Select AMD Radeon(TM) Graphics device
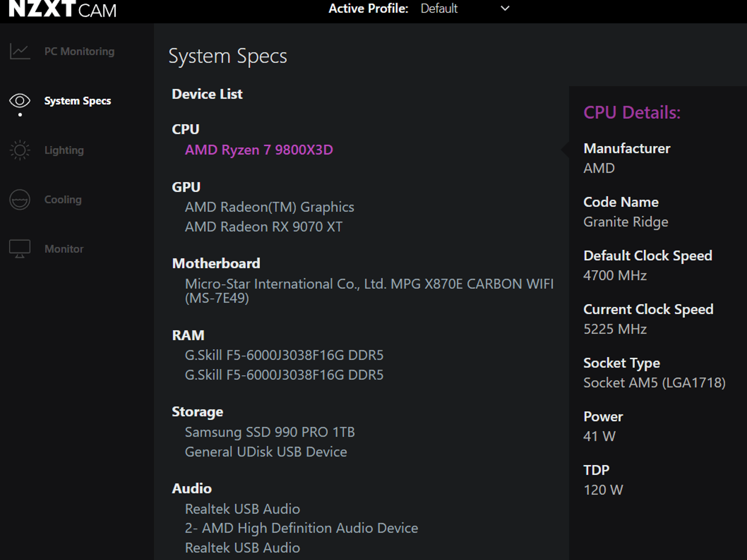 click(269, 207)
